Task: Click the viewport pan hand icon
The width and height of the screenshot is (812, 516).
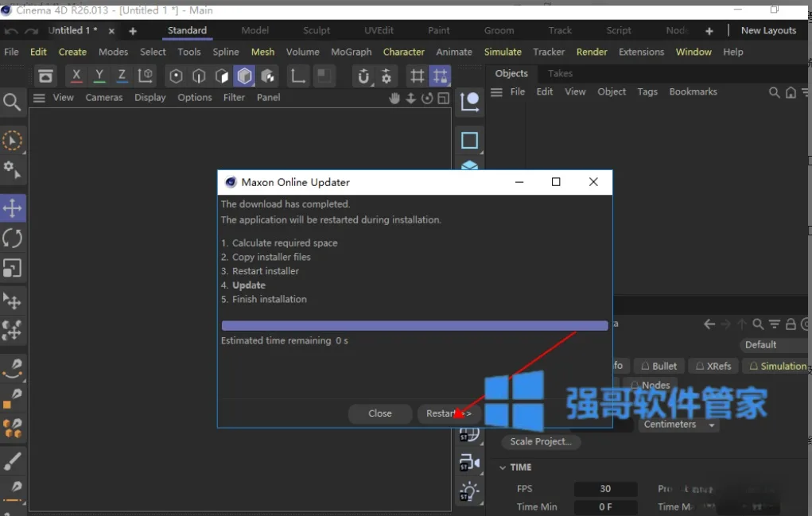Action: pyautogui.click(x=394, y=99)
